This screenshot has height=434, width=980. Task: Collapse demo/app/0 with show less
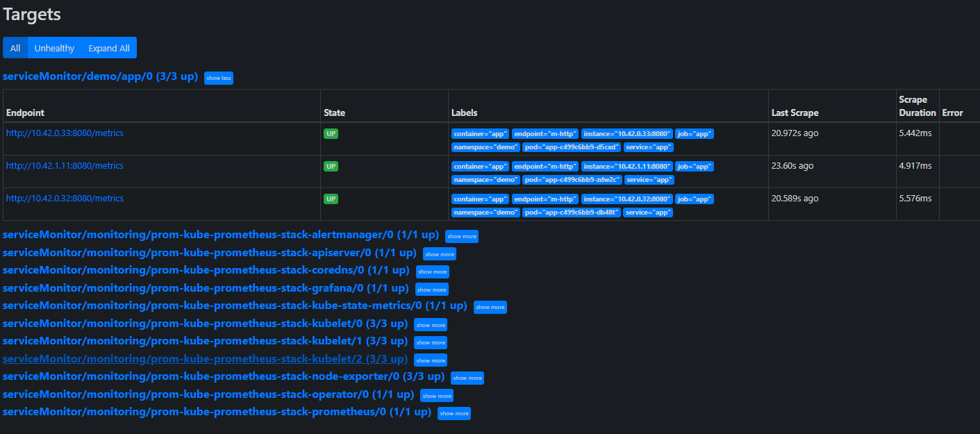coord(219,78)
